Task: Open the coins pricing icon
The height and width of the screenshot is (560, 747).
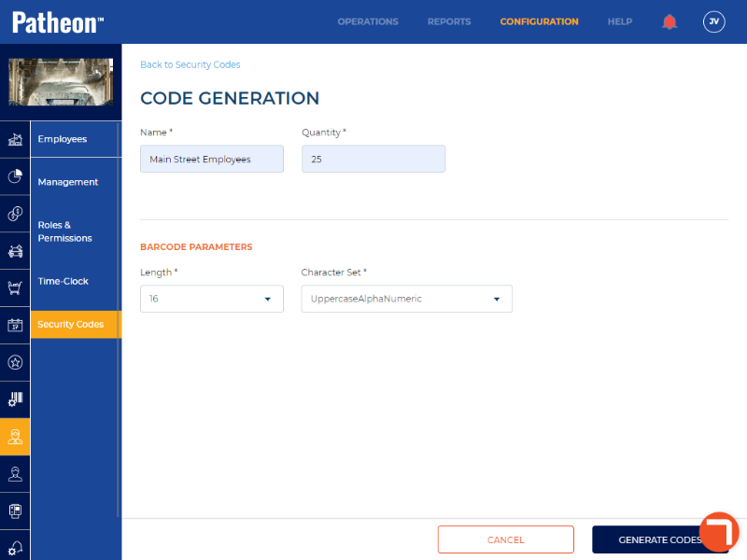Action: pos(15,214)
